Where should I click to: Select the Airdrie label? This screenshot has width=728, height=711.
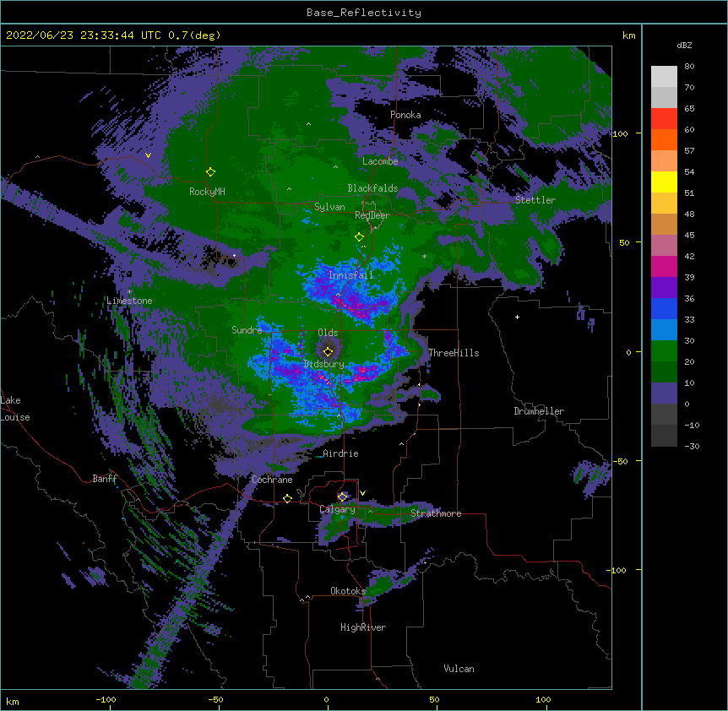341,453
